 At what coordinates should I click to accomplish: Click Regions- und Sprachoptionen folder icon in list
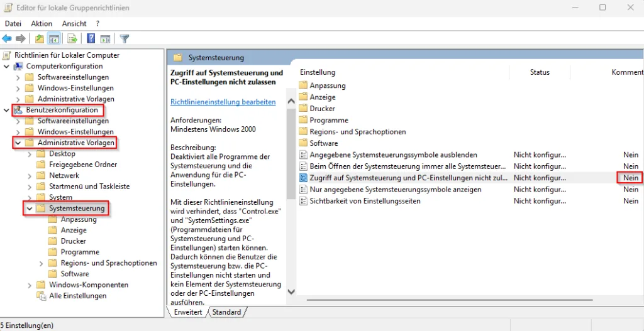pos(304,132)
